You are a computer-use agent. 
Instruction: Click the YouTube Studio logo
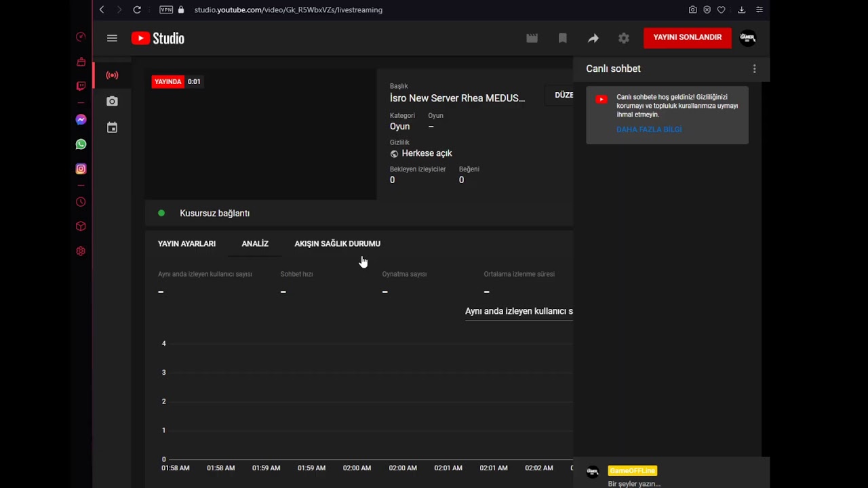pos(158,38)
